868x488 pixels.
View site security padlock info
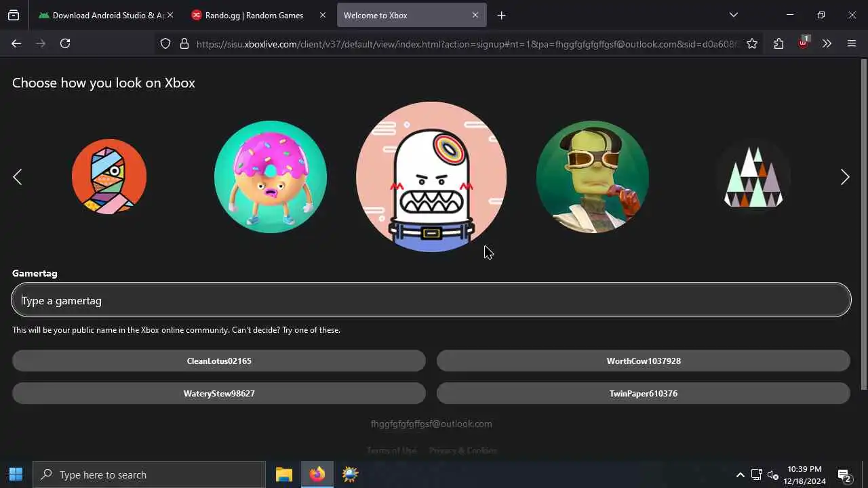184,43
